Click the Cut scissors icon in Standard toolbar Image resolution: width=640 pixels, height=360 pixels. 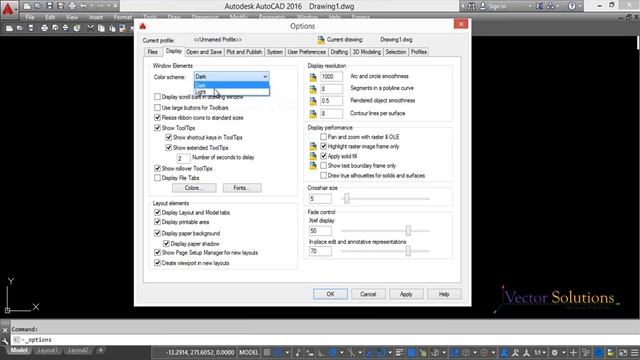(x=90, y=28)
